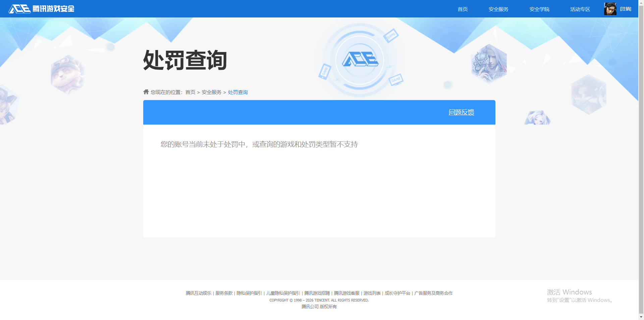Open the 安全服务 navigation menu
Screen dimensions: 644x320
point(498,9)
